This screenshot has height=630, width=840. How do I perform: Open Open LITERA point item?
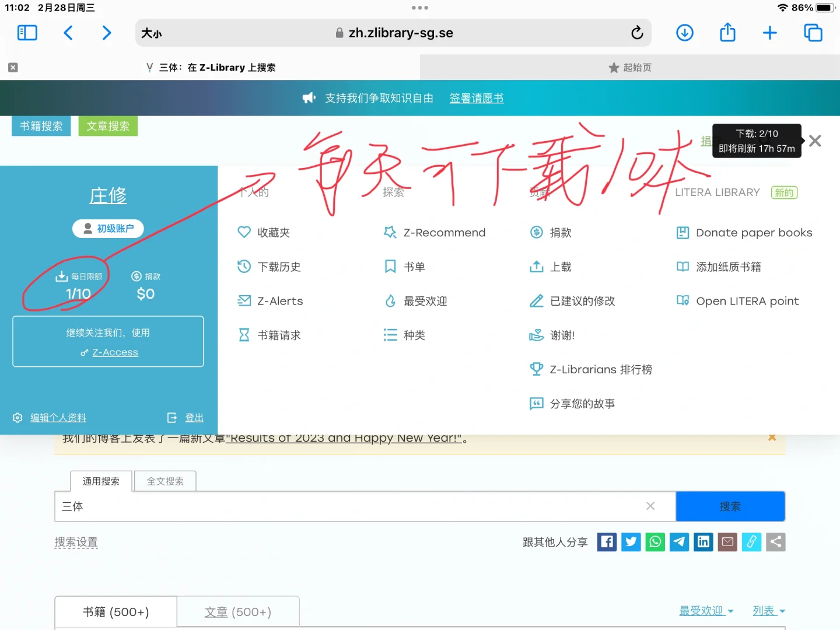tap(737, 301)
